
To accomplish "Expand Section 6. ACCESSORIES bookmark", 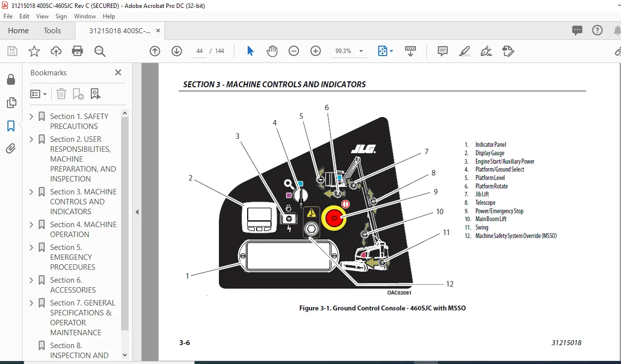I will (31, 280).
